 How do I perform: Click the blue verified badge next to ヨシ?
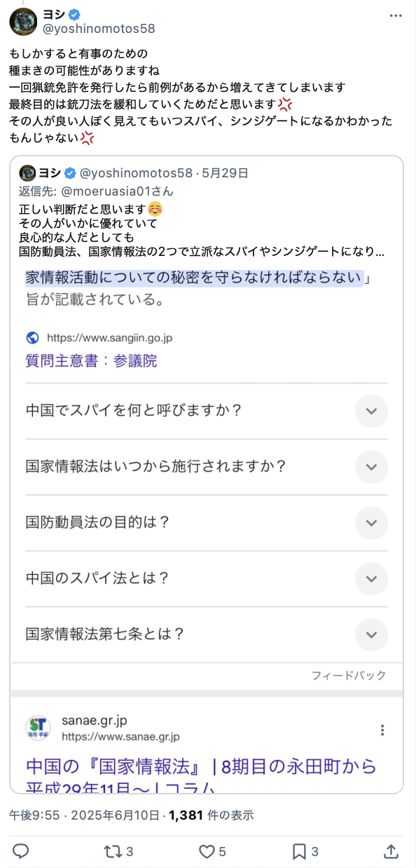[76, 15]
